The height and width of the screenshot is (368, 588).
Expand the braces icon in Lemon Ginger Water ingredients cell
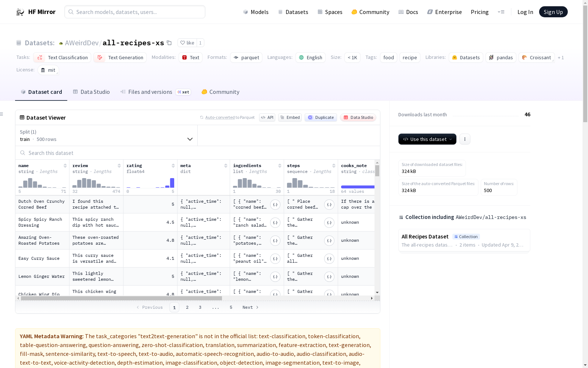click(275, 277)
